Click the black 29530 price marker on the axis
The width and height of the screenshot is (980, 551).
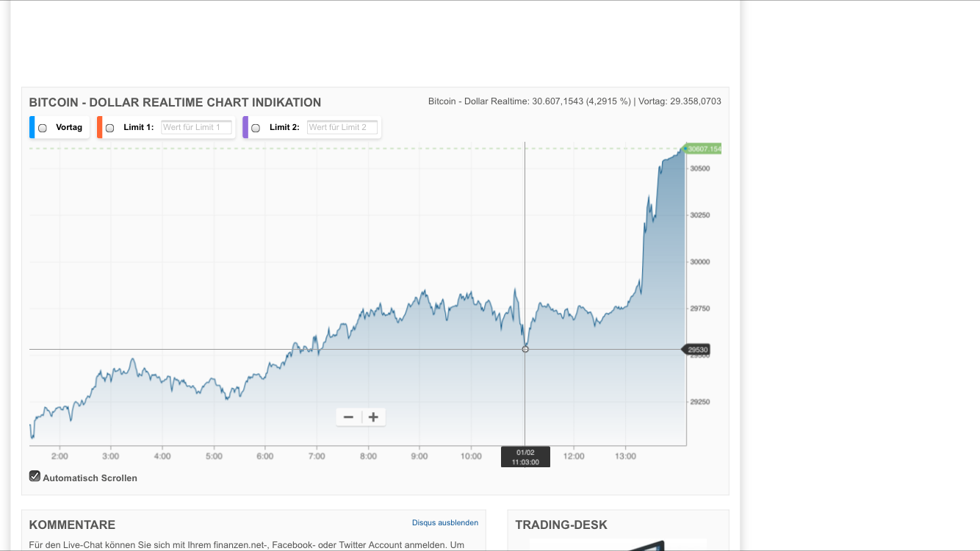(x=698, y=350)
